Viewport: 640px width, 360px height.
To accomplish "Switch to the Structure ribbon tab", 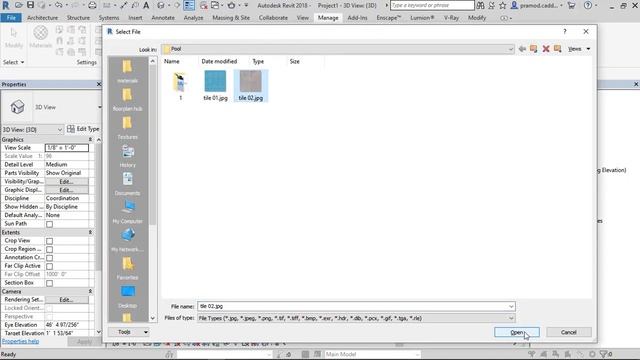I will coord(78,18).
